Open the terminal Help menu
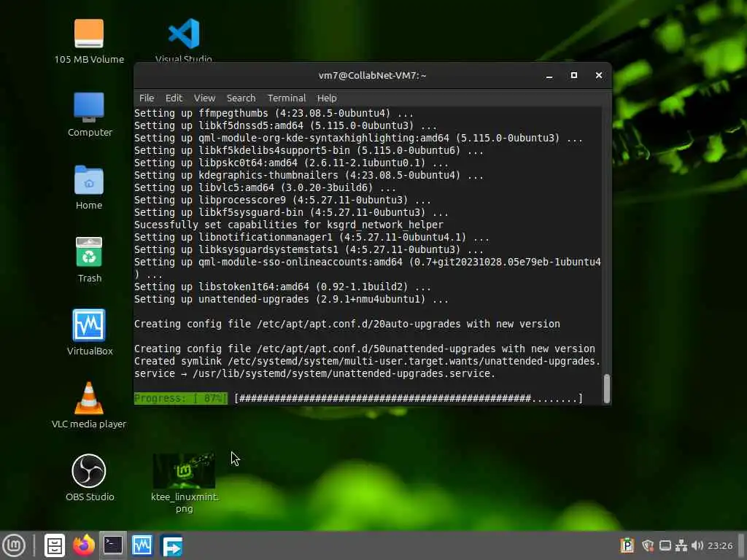The width and height of the screenshot is (747, 560). click(x=327, y=98)
